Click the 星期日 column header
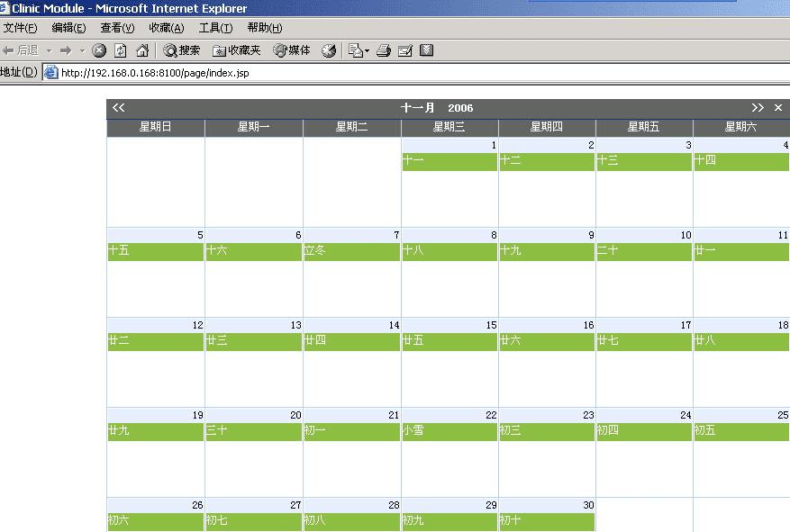The height and width of the screenshot is (532, 790). (156, 127)
